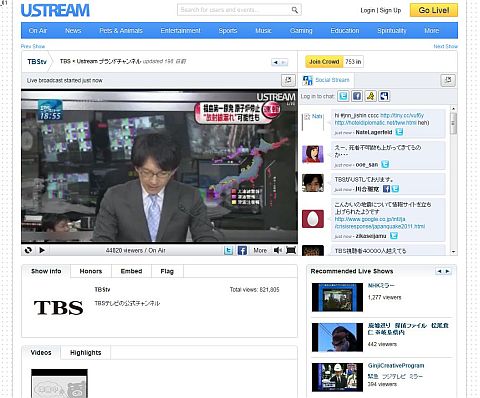Image resolution: width=480 pixels, height=398 pixels.
Task: Click the TBS logo image
Action: (x=58, y=308)
